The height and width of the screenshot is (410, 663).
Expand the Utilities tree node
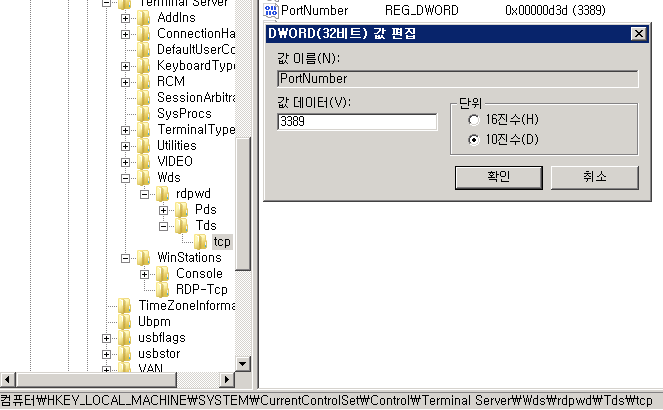(126, 146)
